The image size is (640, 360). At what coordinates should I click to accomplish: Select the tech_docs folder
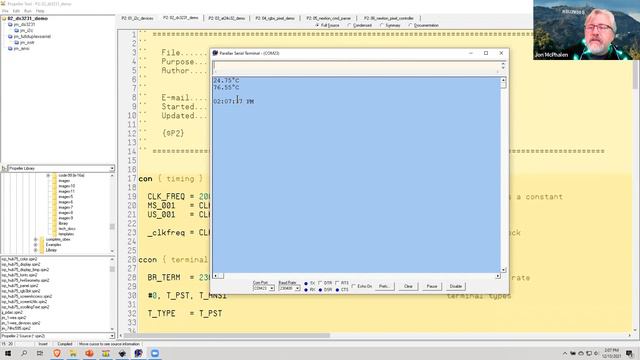(x=67, y=229)
